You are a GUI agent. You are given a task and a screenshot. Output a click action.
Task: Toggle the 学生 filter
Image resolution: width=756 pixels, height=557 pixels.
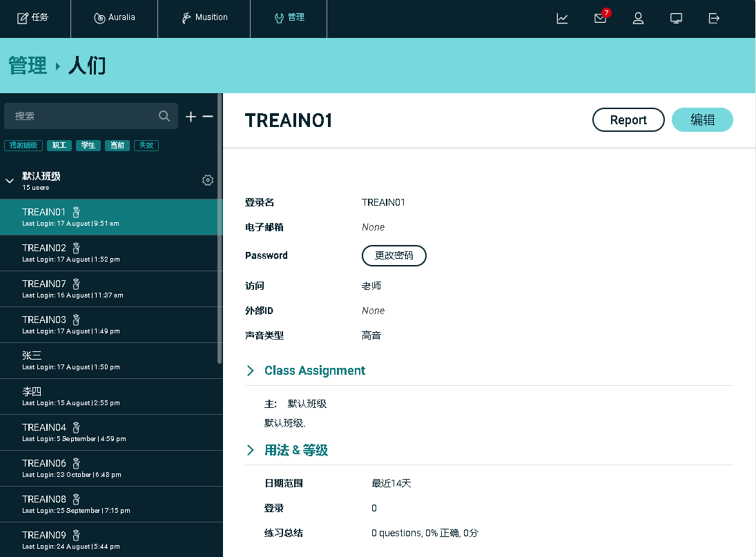point(88,146)
